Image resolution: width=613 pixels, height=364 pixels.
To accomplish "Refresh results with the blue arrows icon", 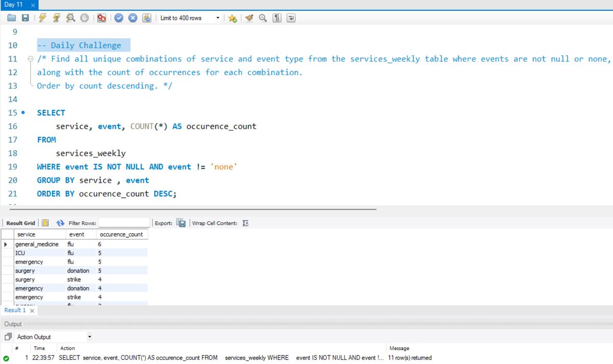I will pyautogui.click(x=60, y=223).
